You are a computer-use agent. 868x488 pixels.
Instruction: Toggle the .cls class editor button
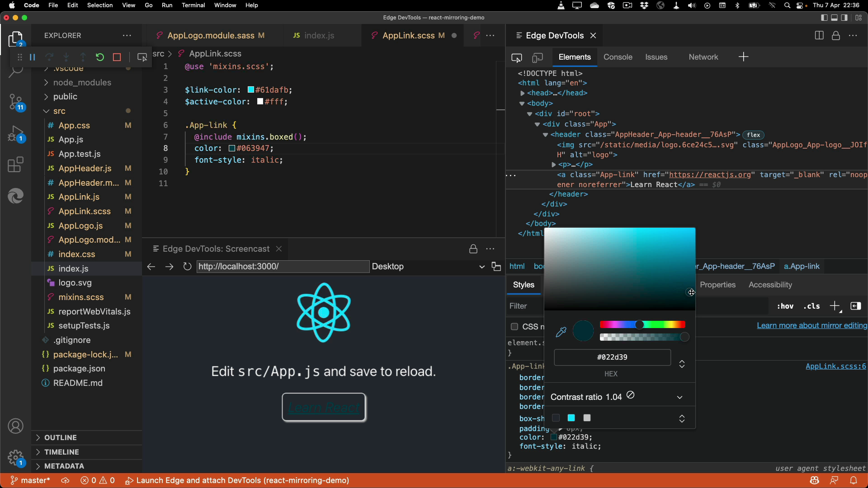click(812, 305)
